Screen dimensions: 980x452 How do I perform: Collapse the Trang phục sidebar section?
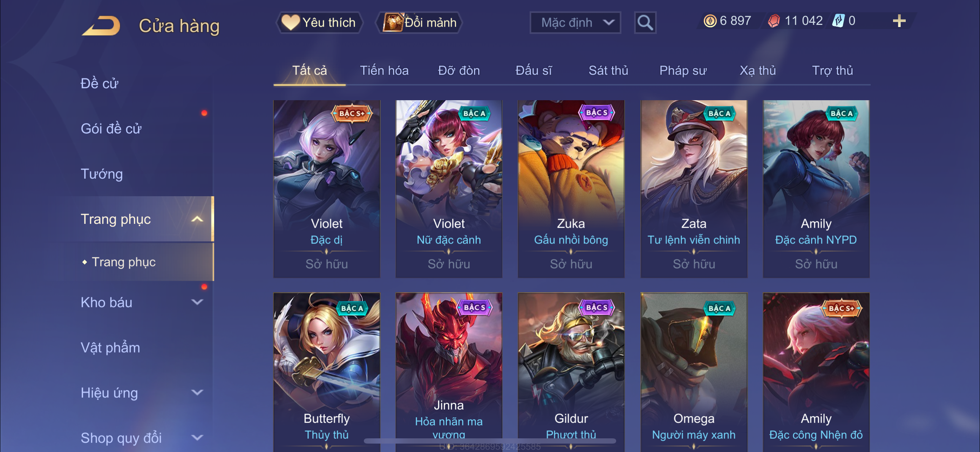197,219
